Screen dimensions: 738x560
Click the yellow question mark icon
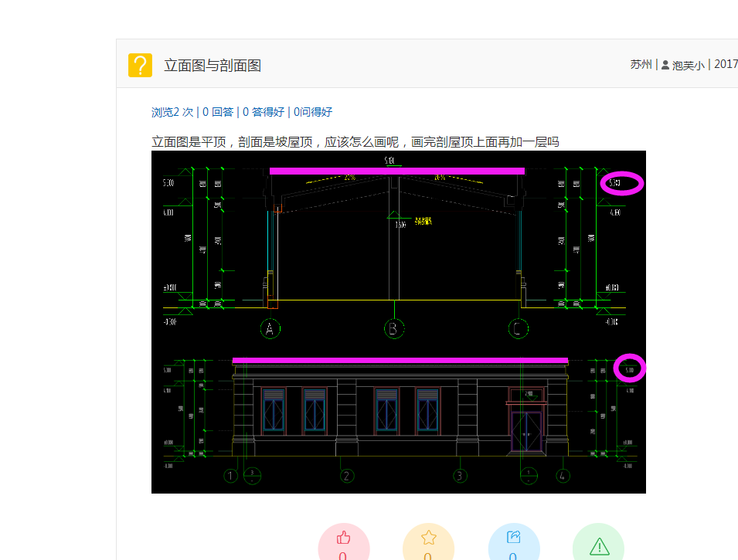(x=140, y=65)
